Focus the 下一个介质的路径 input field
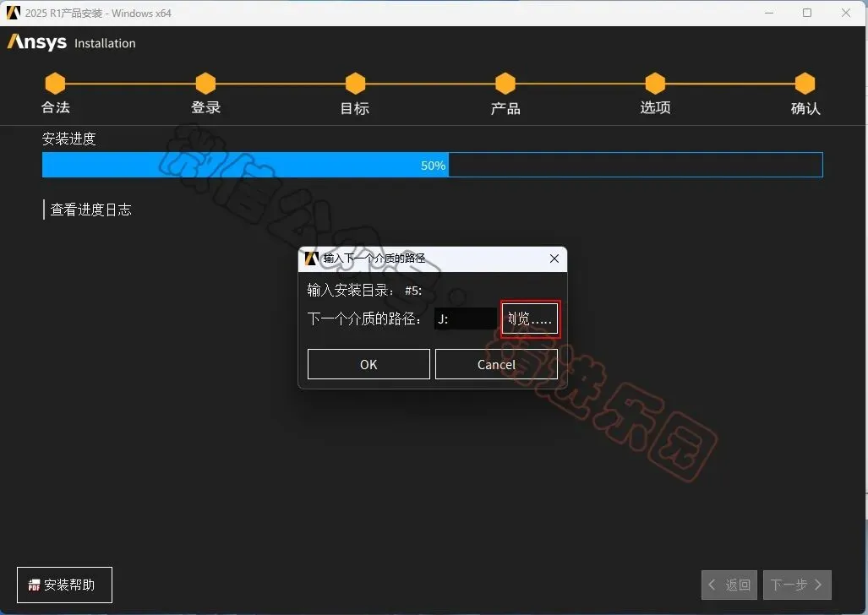 (465, 318)
